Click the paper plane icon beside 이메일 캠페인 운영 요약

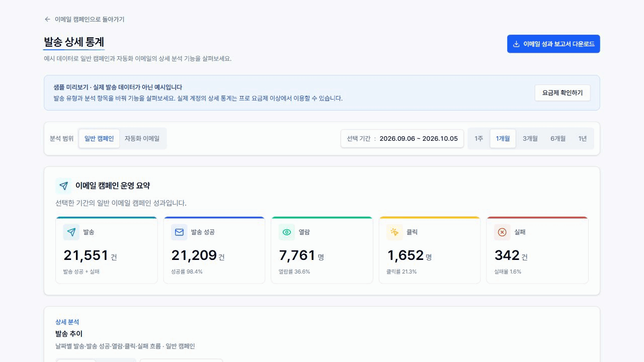(x=63, y=186)
